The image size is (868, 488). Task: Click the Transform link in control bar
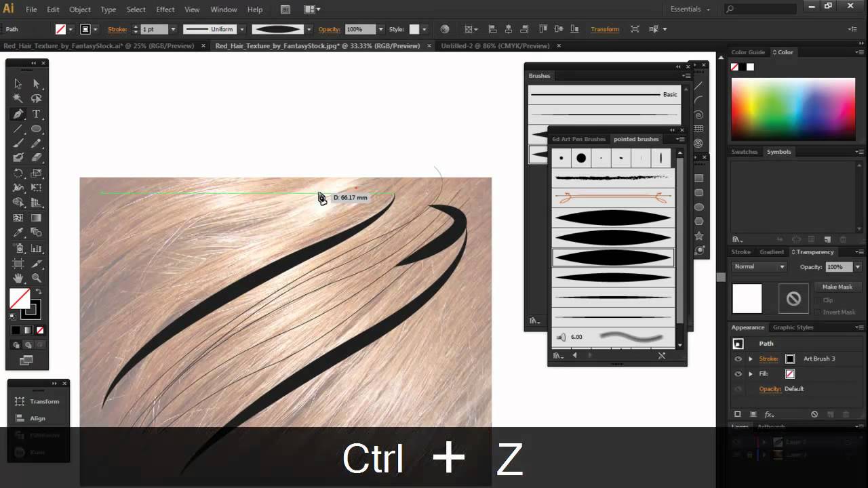coord(605,29)
